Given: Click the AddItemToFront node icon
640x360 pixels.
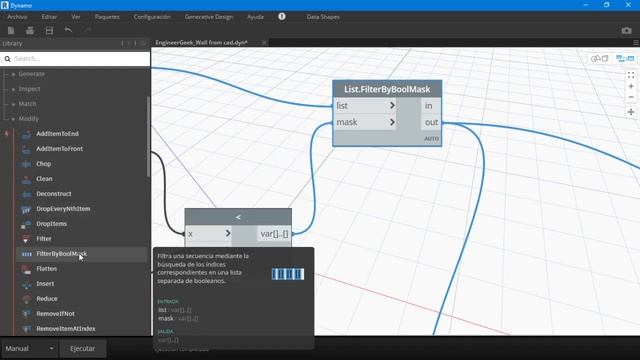Looking at the screenshot, I should [x=26, y=149].
